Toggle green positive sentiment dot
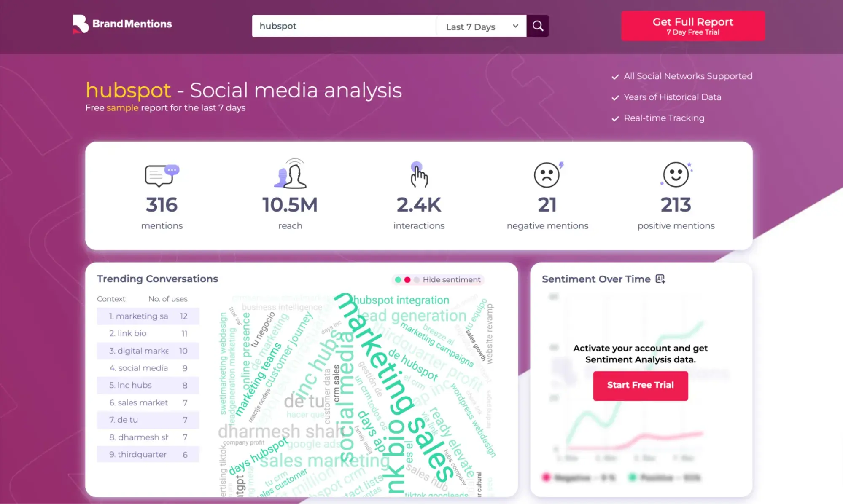 click(x=398, y=279)
